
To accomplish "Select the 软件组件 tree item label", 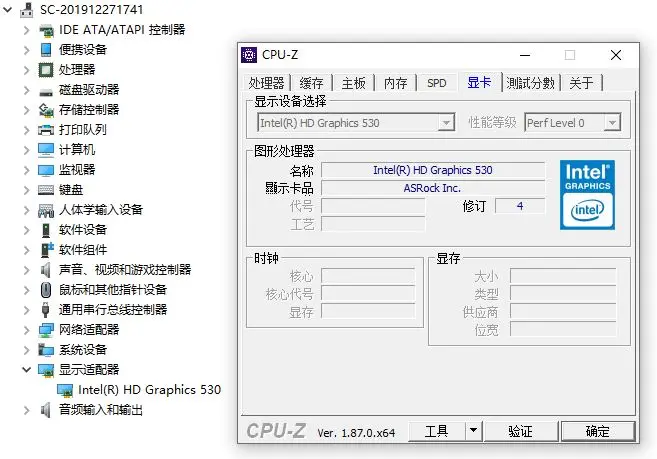I will click(83, 250).
